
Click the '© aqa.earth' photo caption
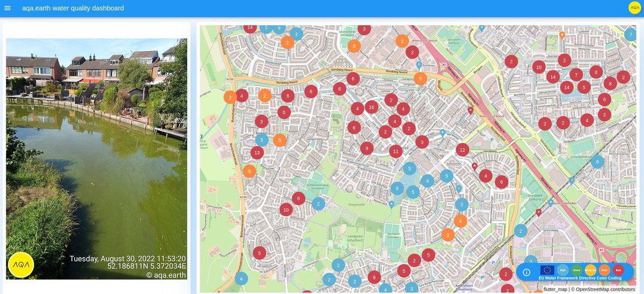click(166, 275)
